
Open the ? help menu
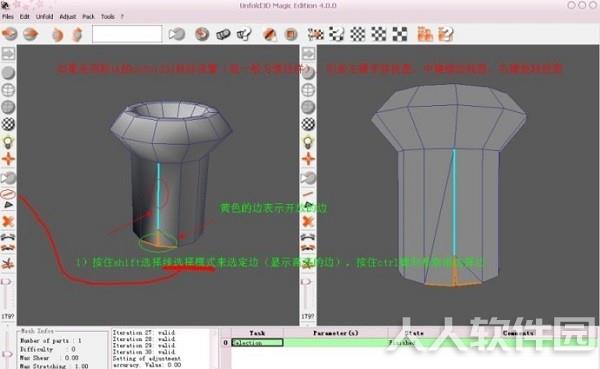tap(122, 16)
